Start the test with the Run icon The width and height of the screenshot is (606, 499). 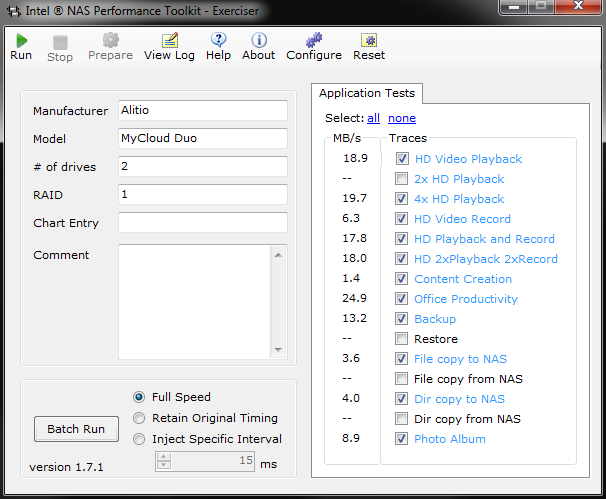point(21,41)
